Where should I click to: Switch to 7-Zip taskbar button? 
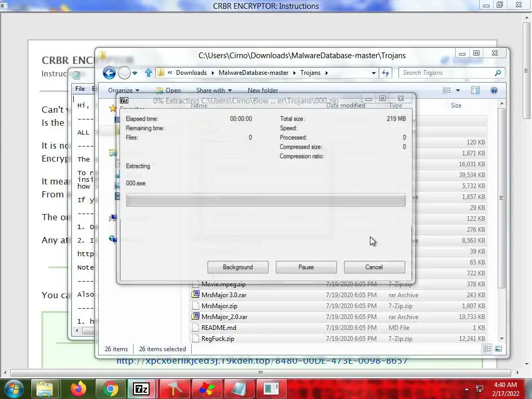pyautogui.click(x=141, y=389)
